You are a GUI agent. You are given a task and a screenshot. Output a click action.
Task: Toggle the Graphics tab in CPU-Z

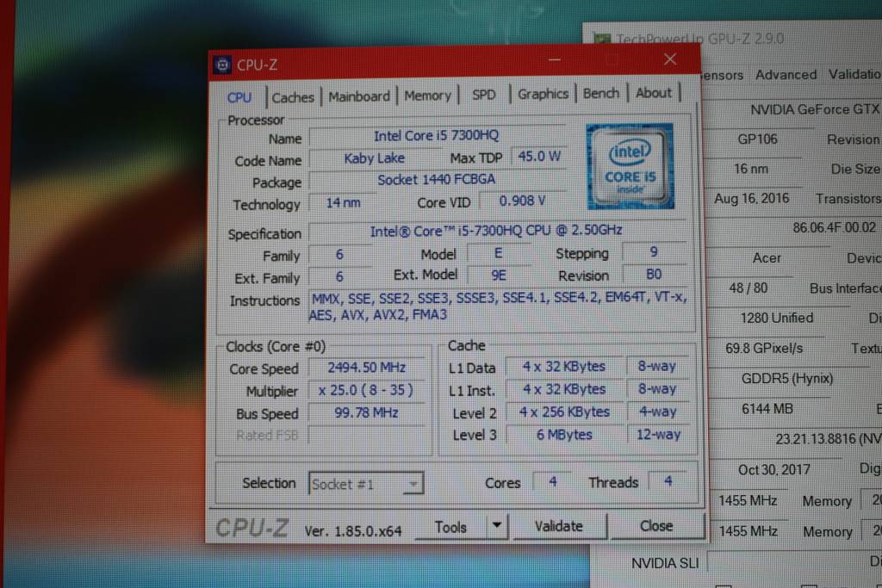pyautogui.click(x=543, y=94)
